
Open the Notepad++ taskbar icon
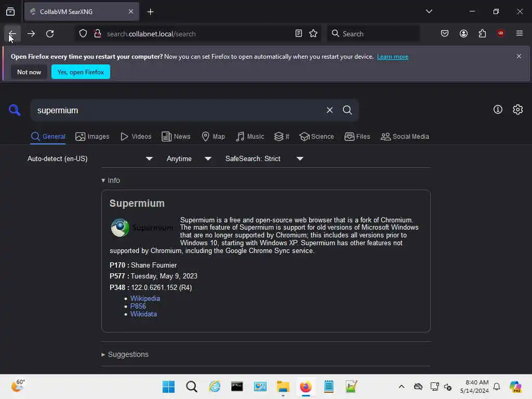351,387
